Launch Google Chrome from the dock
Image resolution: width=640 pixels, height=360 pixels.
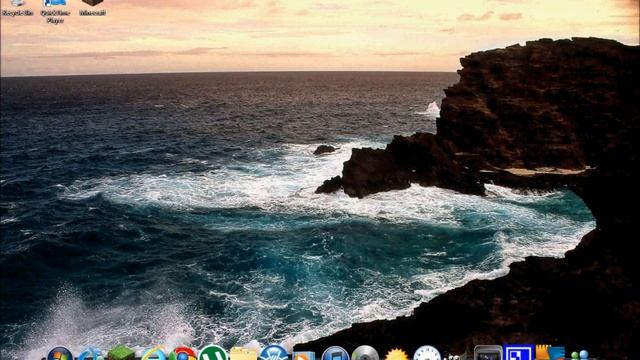point(183,353)
